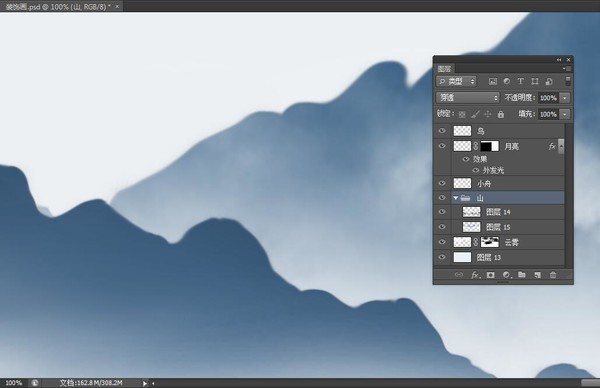Select layer named 小舟
Screen dimensions: 600x388
pyautogui.click(x=484, y=184)
